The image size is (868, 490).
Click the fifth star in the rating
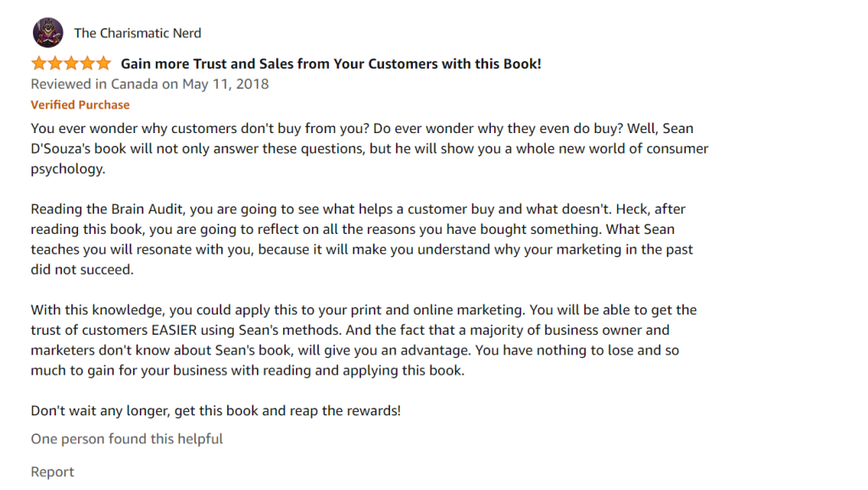click(x=103, y=64)
